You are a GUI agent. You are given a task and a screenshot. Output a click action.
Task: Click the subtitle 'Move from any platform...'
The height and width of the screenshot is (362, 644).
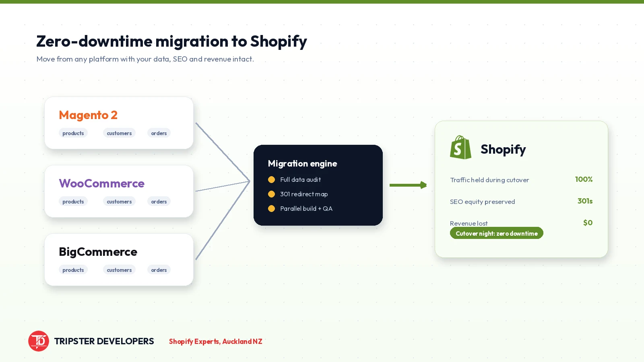coord(145,59)
